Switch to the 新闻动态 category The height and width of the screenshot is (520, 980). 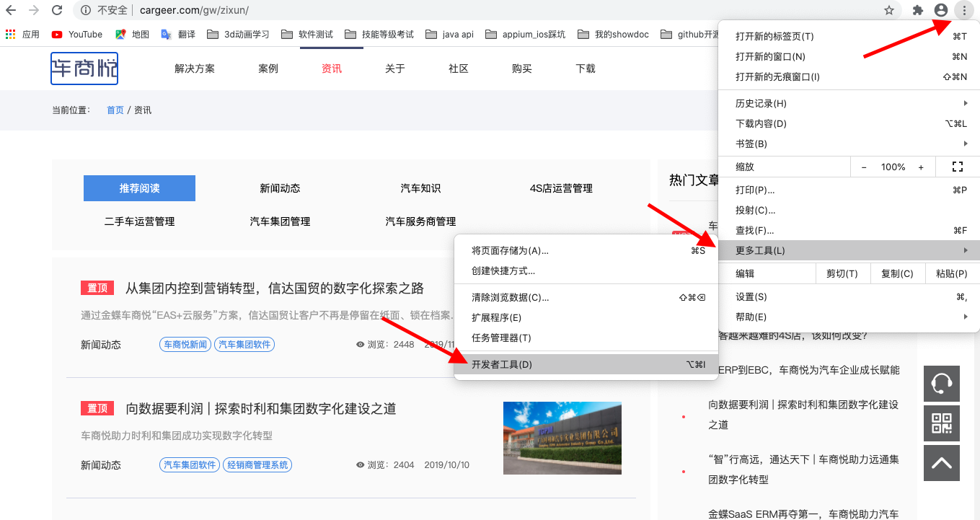[280, 188]
